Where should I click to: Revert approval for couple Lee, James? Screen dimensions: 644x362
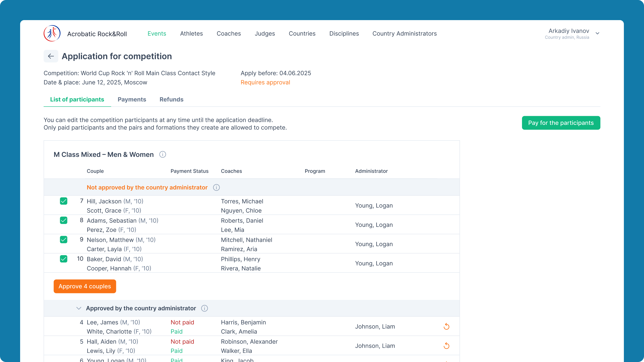(447, 327)
